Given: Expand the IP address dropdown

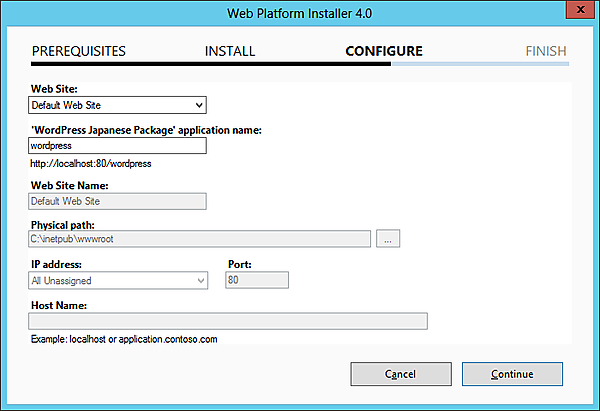Looking at the screenshot, I should [x=118, y=281].
